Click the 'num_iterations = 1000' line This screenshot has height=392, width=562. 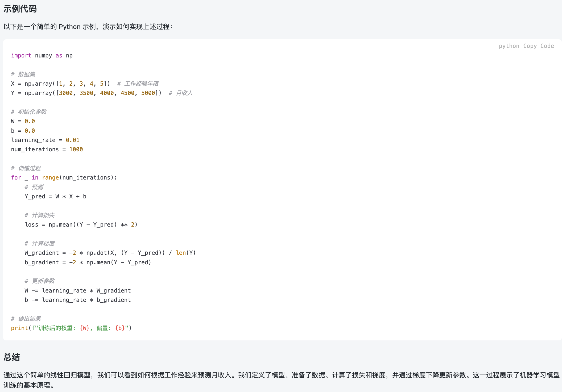tap(47, 149)
